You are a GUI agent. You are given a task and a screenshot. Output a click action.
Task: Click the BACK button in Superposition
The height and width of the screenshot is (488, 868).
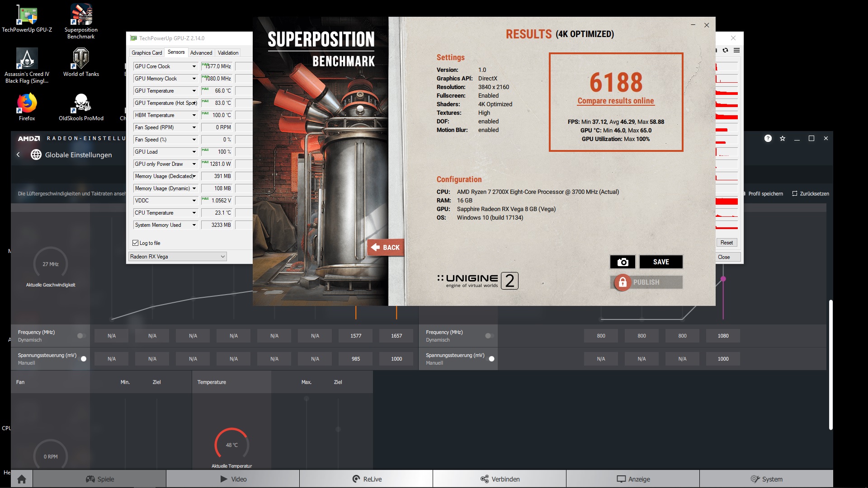386,248
